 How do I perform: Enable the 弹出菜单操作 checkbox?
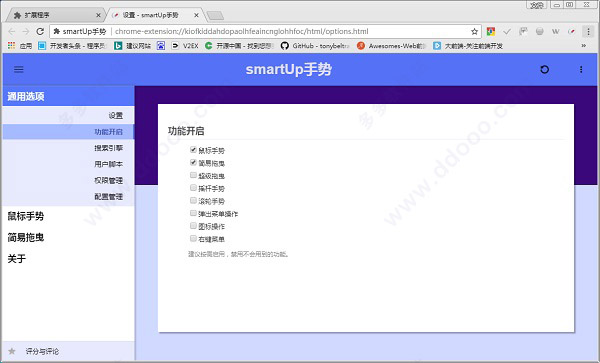pyautogui.click(x=193, y=213)
